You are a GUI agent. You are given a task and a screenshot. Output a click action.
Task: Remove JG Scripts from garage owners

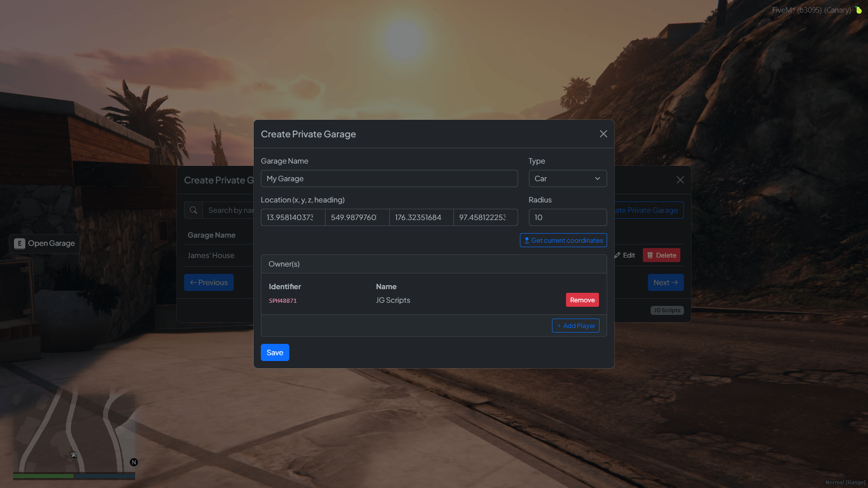tap(582, 300)
